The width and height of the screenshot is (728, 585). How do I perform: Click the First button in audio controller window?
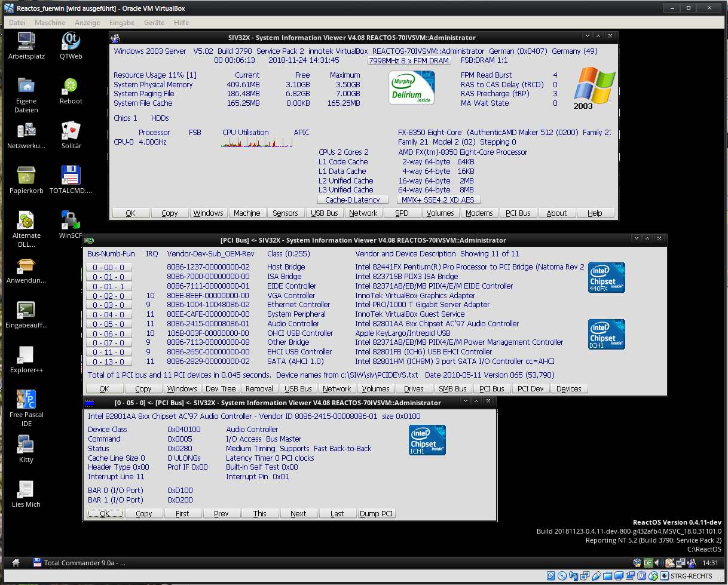(182, 513)
